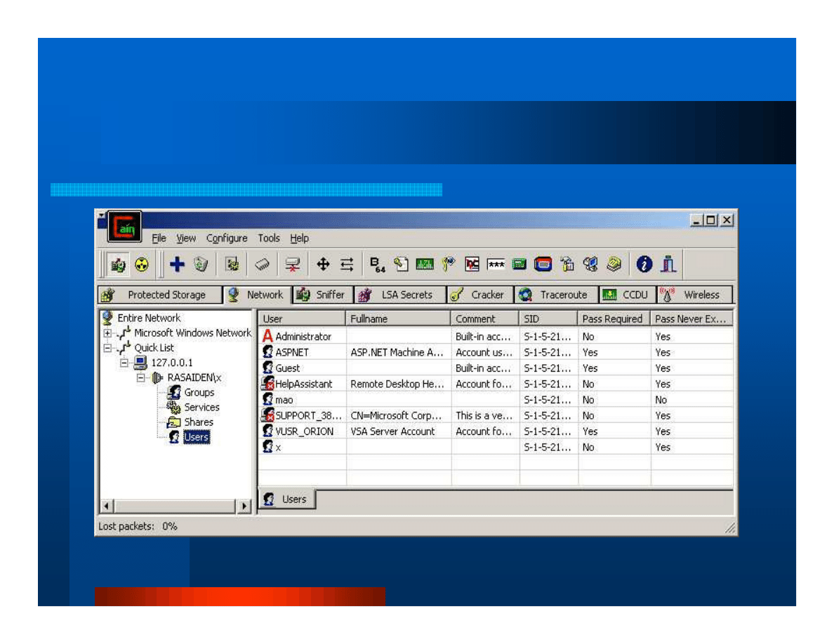The width and height of the screenshot is (834, 644).
Task: Expand the Microsoft Windows Network node
Action: (x=107, y=333)
